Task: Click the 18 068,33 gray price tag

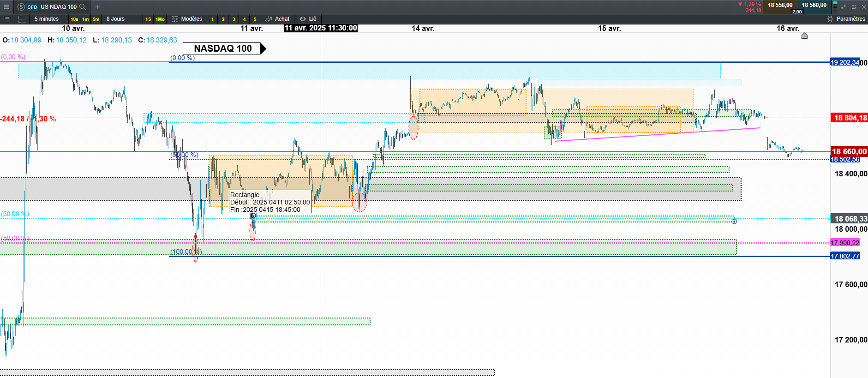Action: click(x=849, y=219)
